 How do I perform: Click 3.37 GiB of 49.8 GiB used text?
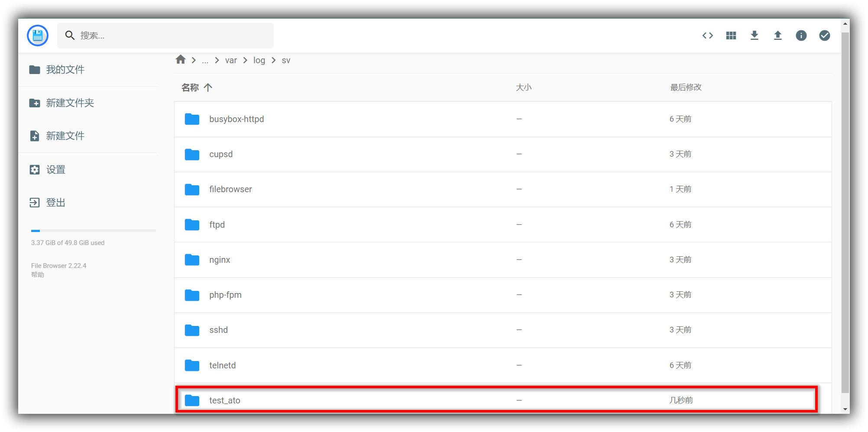[x=68, y=243]
